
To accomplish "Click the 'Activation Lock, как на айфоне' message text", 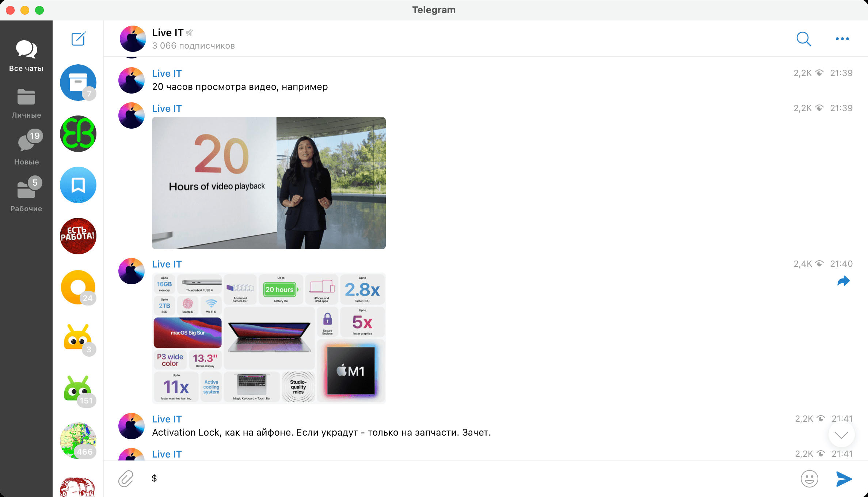I will (x=321, y=433).
